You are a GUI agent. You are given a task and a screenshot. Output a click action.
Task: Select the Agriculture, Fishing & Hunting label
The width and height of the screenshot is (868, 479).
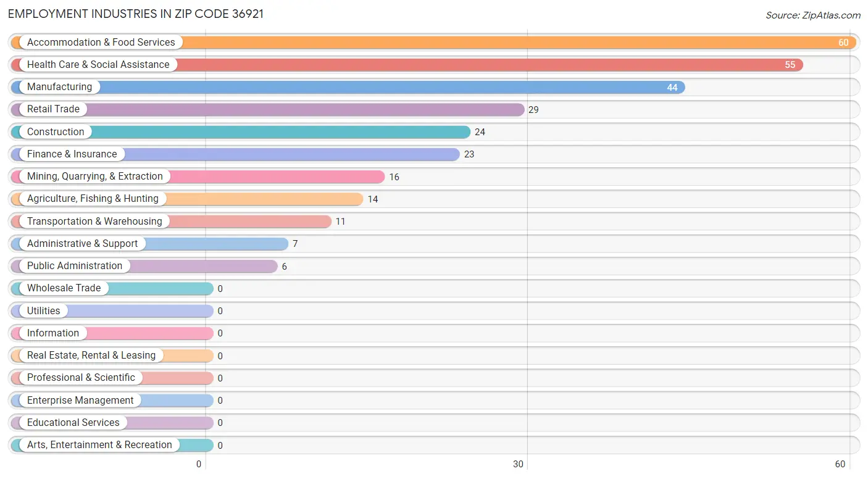point(93,198)
